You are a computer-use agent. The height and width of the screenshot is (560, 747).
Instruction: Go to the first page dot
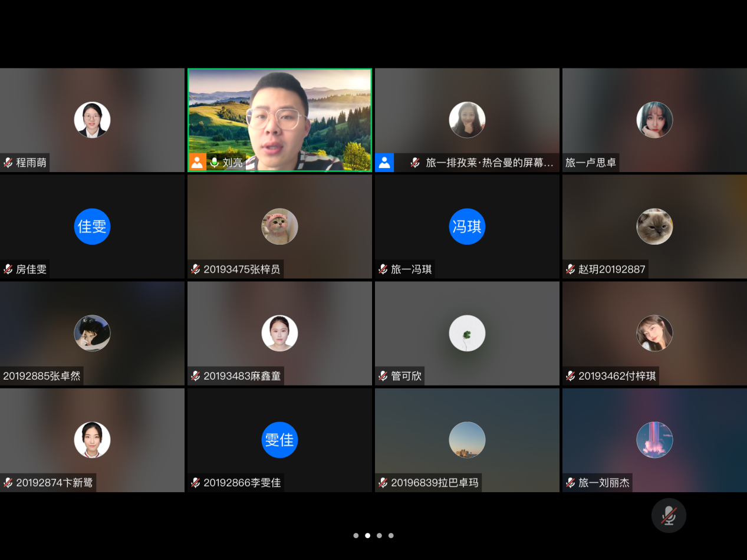pos(356,536)
